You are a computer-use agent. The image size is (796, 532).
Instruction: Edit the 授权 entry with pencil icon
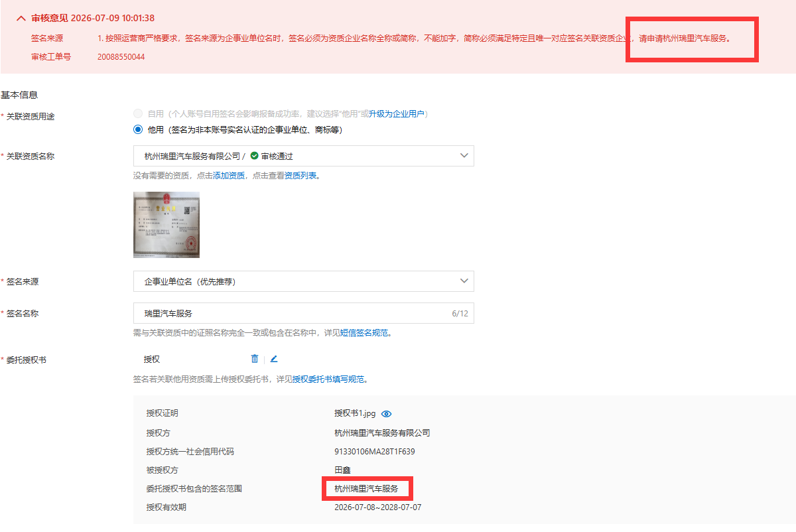[274, 359]
